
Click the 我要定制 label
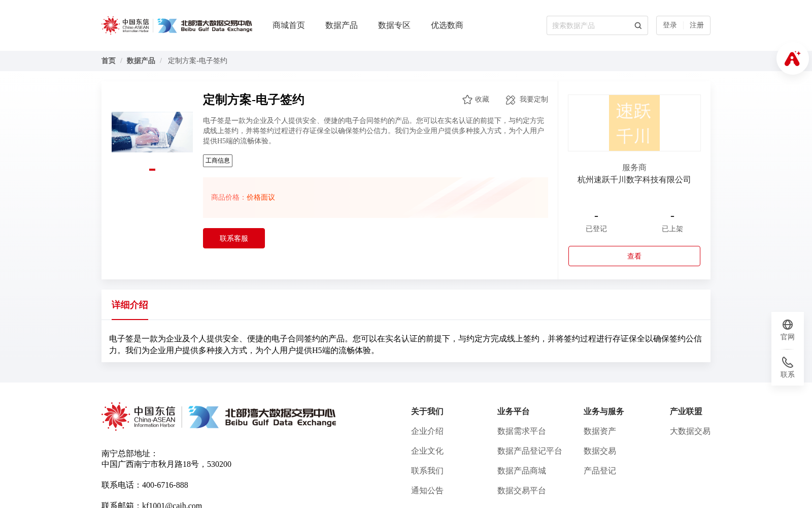[534, 100]
